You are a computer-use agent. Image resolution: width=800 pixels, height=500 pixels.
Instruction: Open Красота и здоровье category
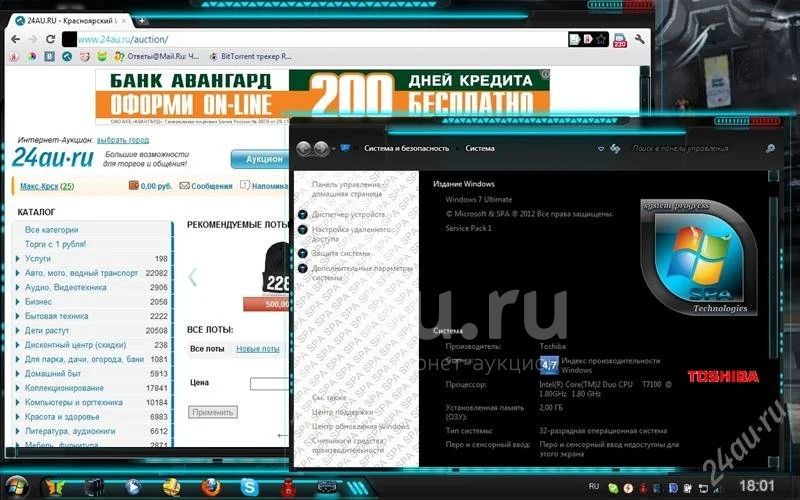[62, 417]
